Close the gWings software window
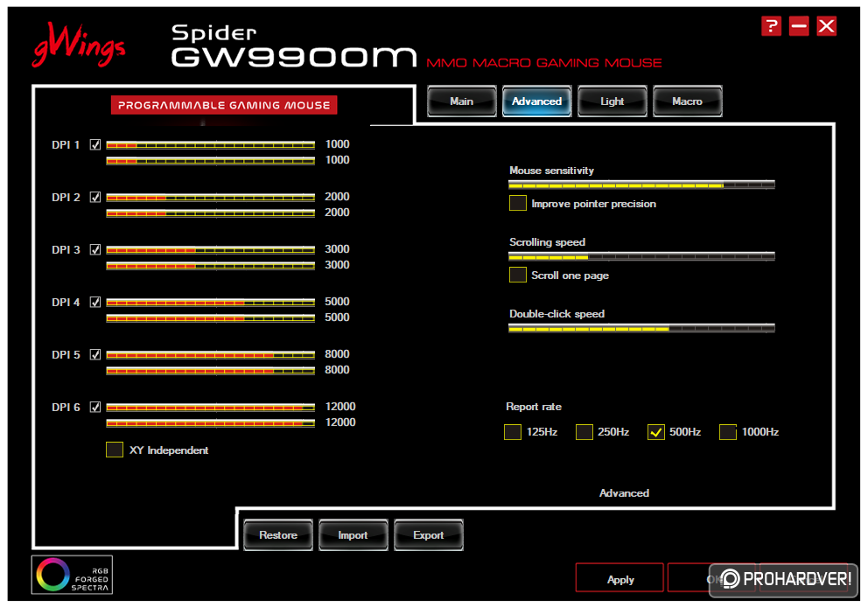The width and height of the screenshot is (868, 607). pos(827,25)
